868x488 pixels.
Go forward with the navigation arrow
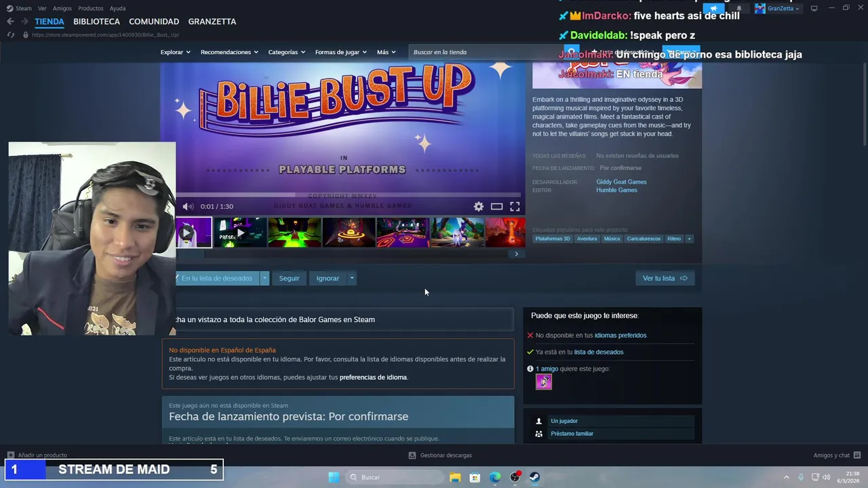[x=24, y=22]
